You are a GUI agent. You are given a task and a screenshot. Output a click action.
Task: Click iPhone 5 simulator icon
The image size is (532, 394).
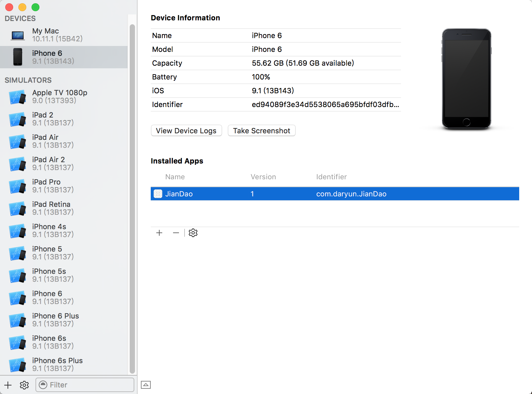[x=18, y=253]
